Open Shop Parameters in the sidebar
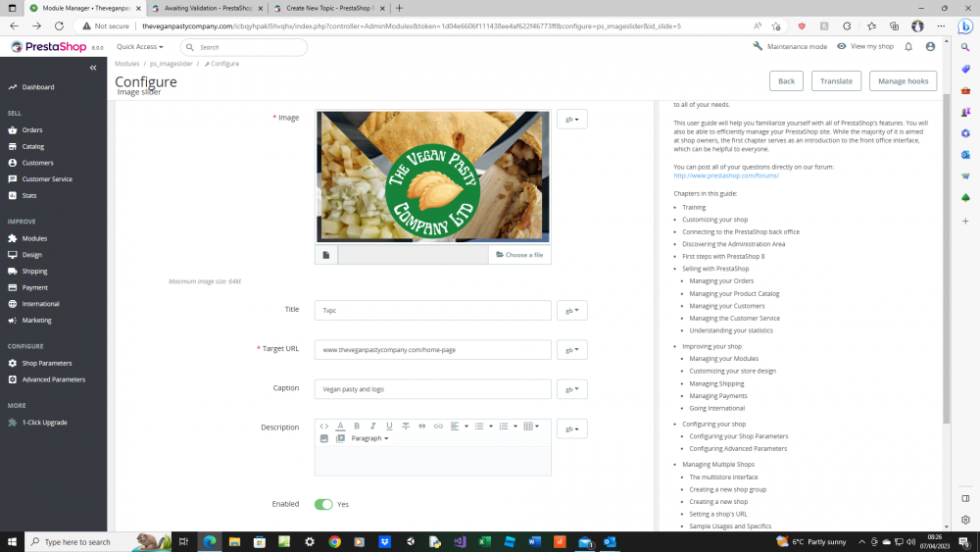Image resolution: width=980 pixels, height=552 pixels. coord(47,363)
